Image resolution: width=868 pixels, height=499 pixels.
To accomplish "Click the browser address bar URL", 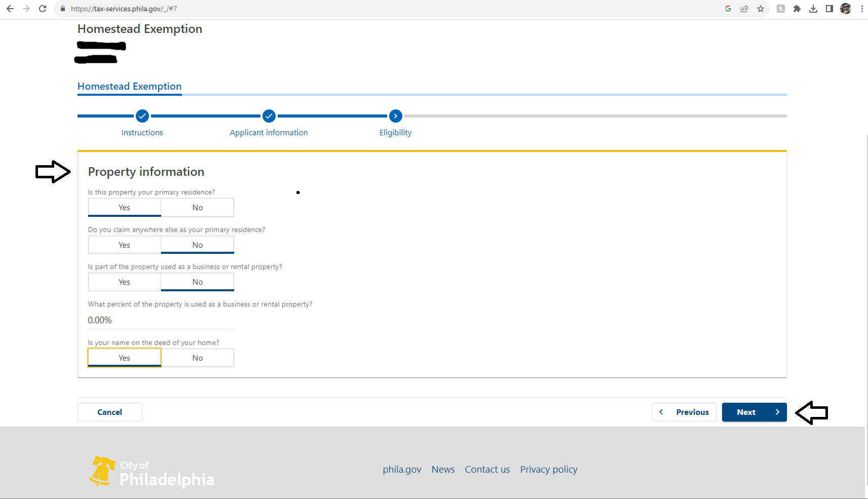I will point(124,9).
